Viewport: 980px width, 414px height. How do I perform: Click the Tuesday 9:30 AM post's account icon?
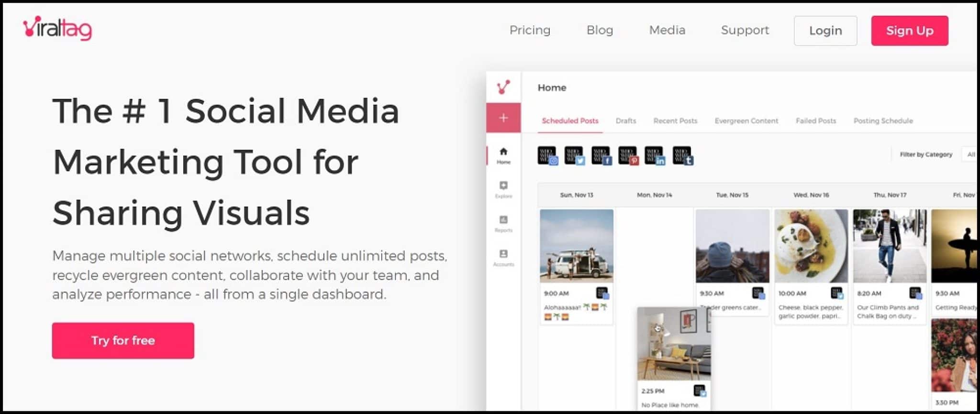pos(758,293)
